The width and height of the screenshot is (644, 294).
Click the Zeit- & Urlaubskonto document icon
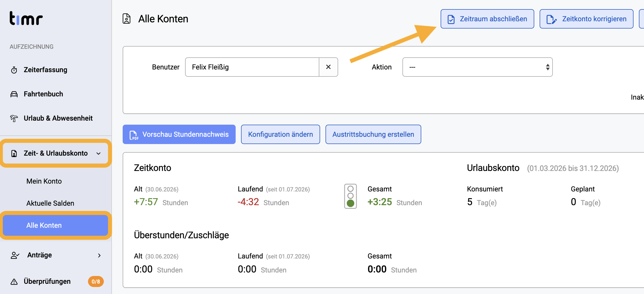(x=14, y=153)
